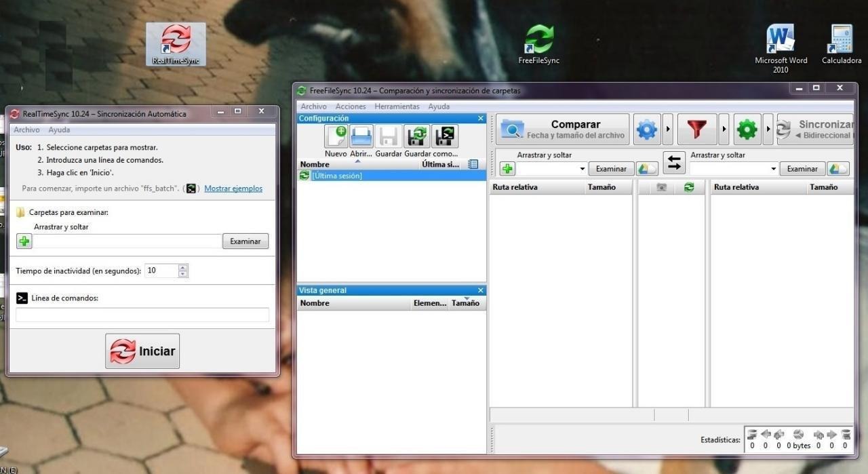Click the globe data-size statistics icon

(x=798, y=435)
